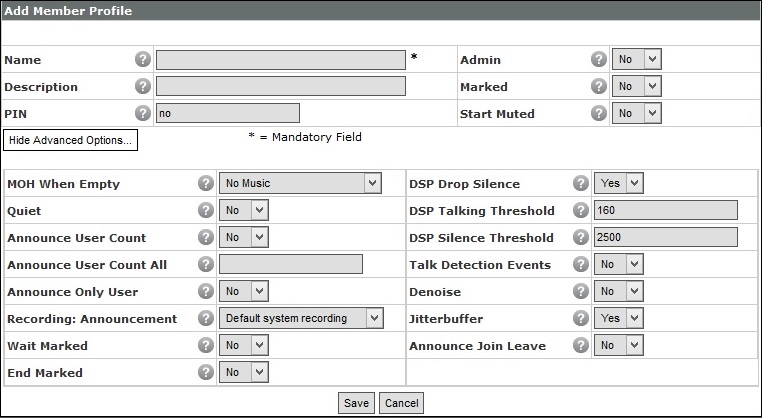Show help for Announce User Count

206,237
